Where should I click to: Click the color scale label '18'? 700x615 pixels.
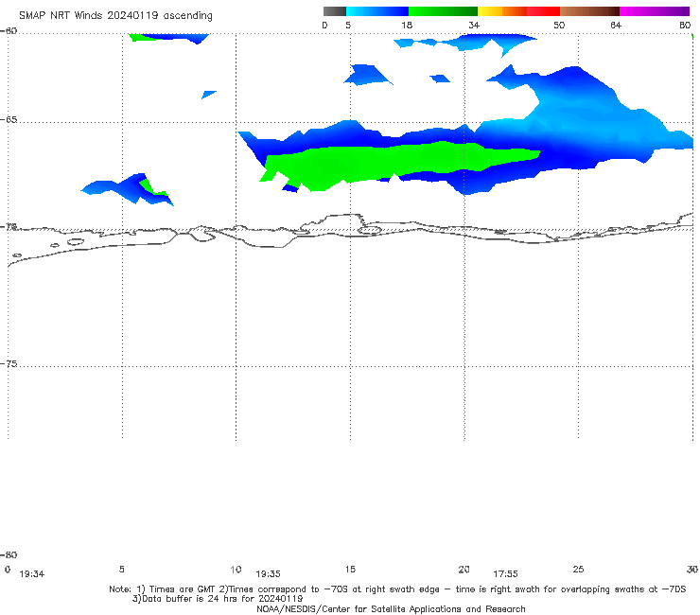(x=407, y=25)
